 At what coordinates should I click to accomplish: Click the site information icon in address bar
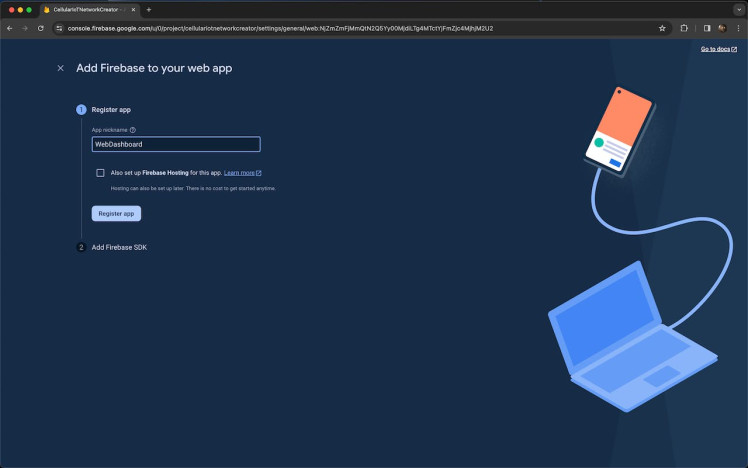(59, 28)
